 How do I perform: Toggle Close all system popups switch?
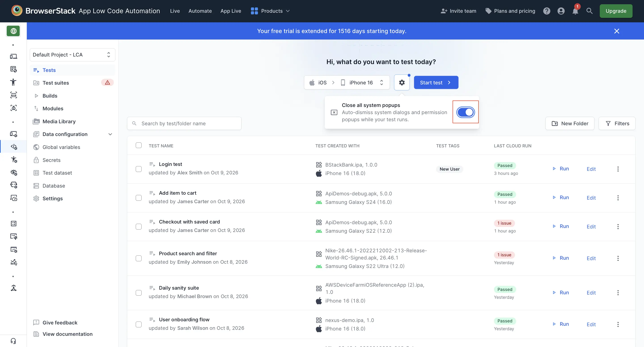[466, 112]
